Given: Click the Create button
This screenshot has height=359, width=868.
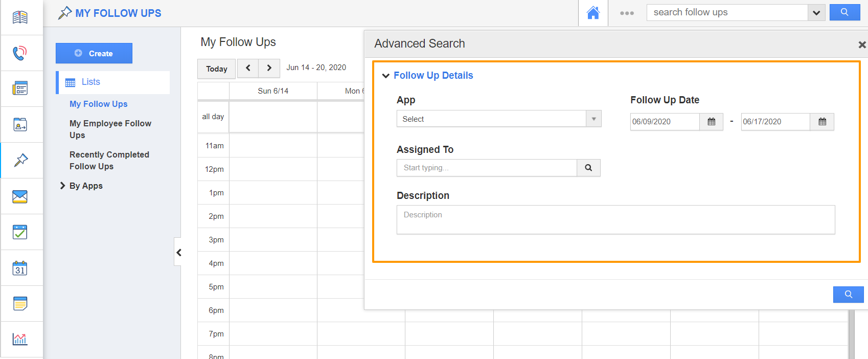Looking at the screenshot, I should 94,53.
